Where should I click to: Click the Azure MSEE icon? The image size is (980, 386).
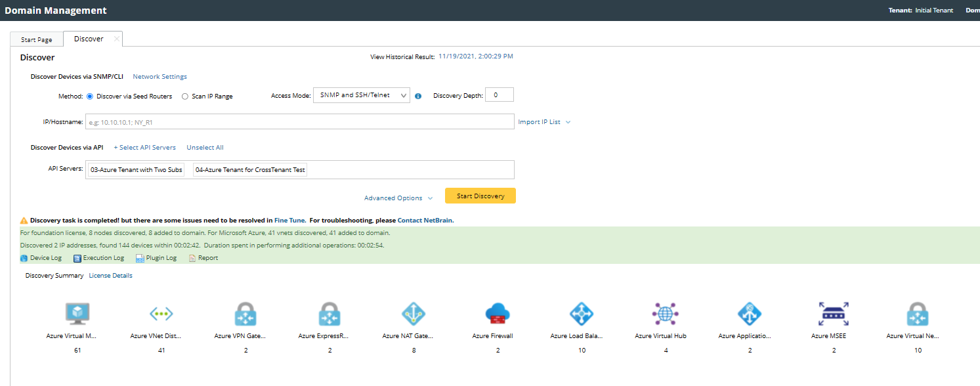(834, 314)
